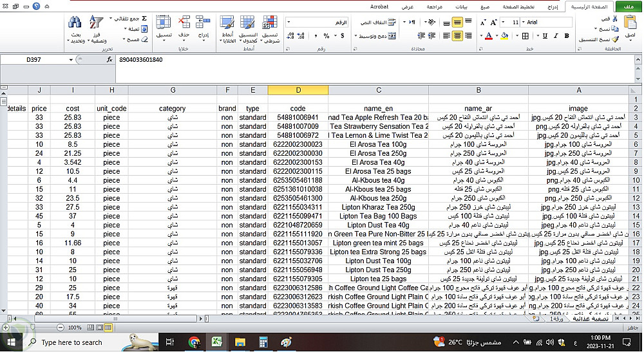
Task: Click the Comma Style icon
Action: pos(316,36)
